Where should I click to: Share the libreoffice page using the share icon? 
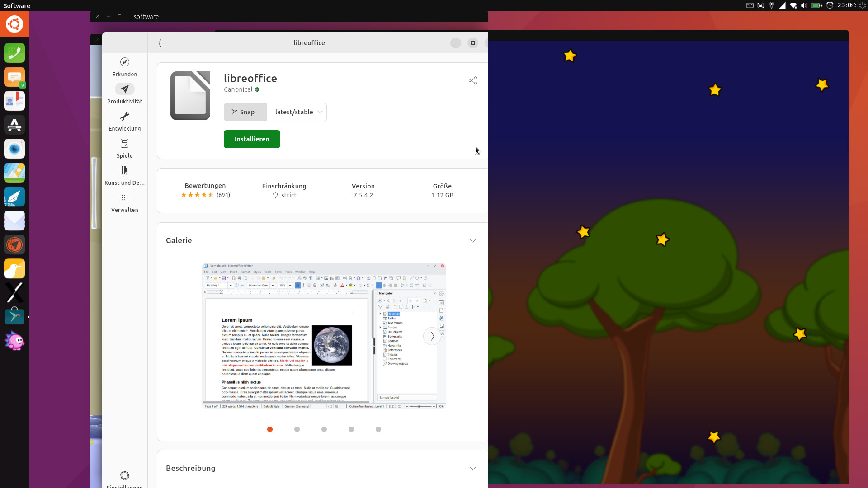pos(472,80)
